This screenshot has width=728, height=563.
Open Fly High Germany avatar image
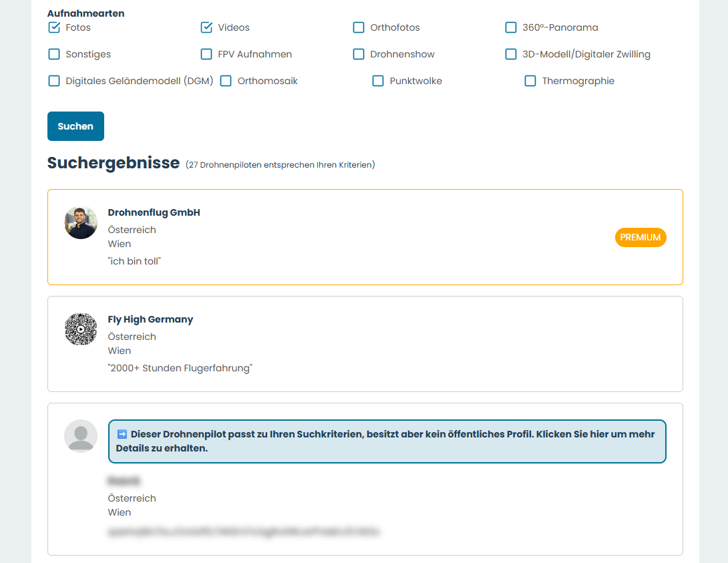click(81, 329)
